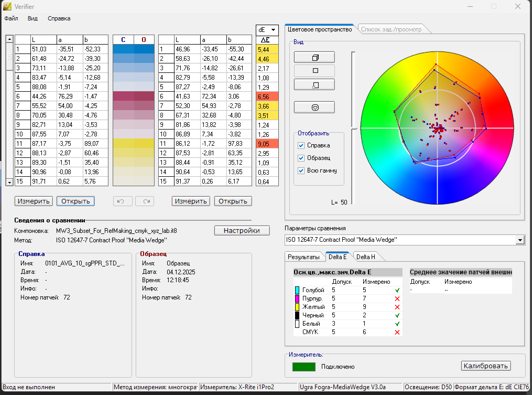Click the Настройки button
Image resolution: width=532 pixels, height=395 pixels.
click(242, 231)
